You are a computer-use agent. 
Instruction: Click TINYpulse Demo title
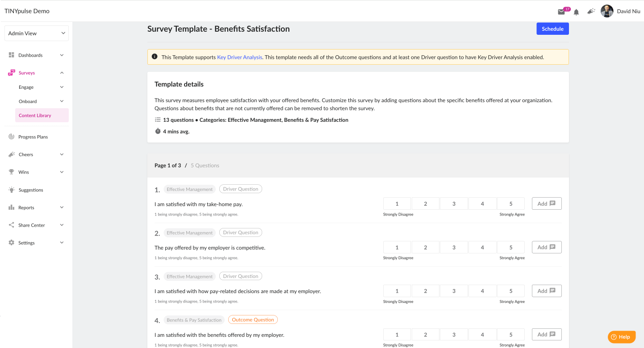click(x=27, y=11)
